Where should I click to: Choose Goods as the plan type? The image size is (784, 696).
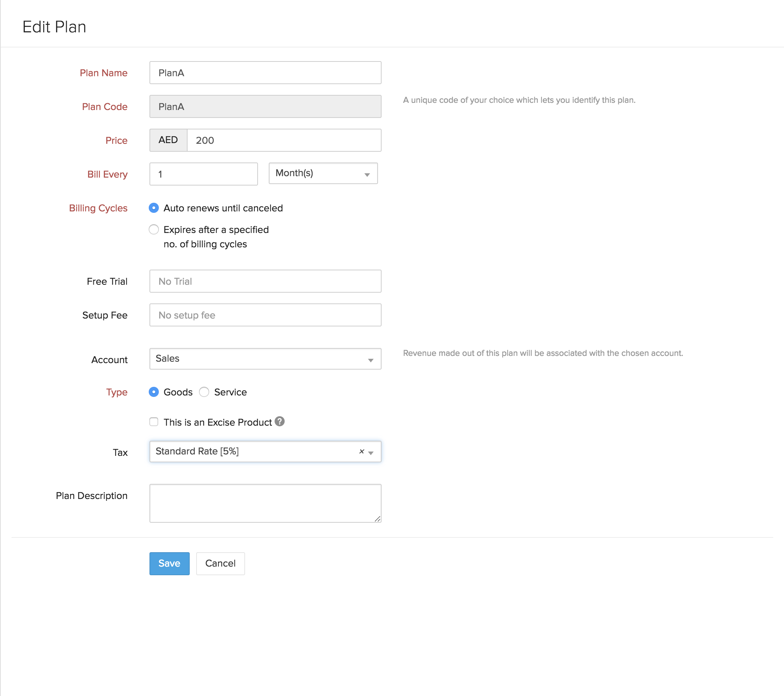pyautogui.click(x=153, y=392)
